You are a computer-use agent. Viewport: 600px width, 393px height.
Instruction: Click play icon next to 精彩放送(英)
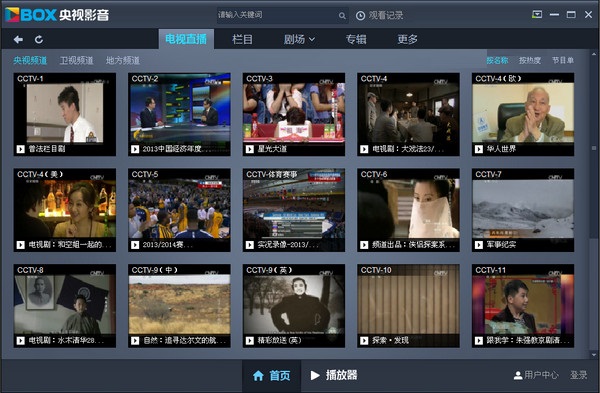(x=250, y=341)
